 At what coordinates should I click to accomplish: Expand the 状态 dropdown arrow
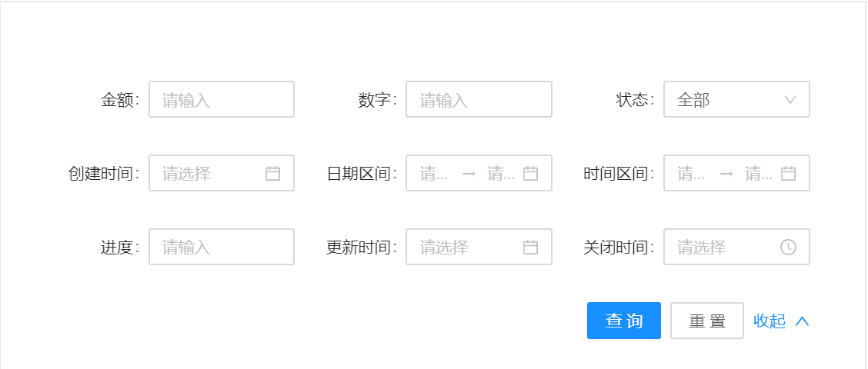[x=790, y=100]
